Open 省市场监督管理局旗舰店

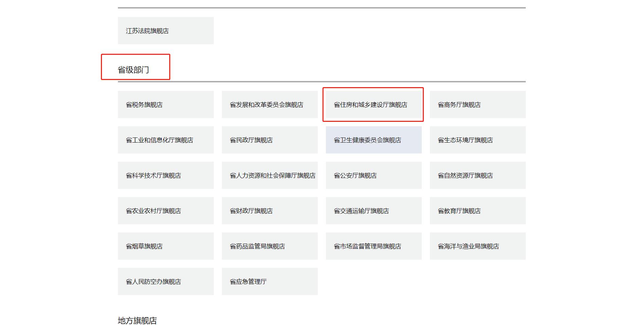tap(374, 246)
